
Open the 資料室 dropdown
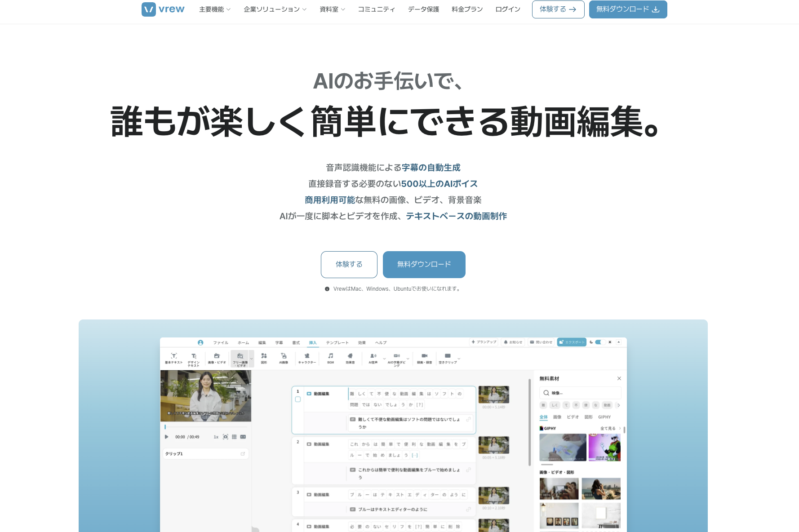(332, 9)
